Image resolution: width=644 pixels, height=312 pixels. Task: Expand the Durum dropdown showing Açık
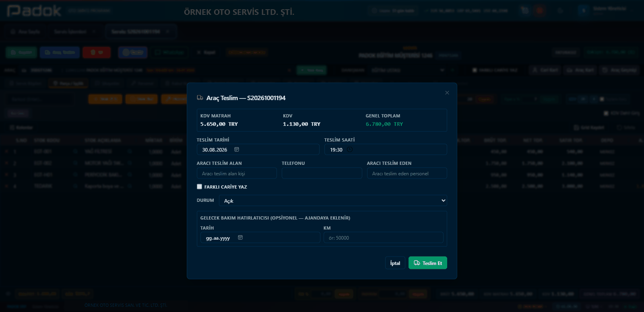333,201
